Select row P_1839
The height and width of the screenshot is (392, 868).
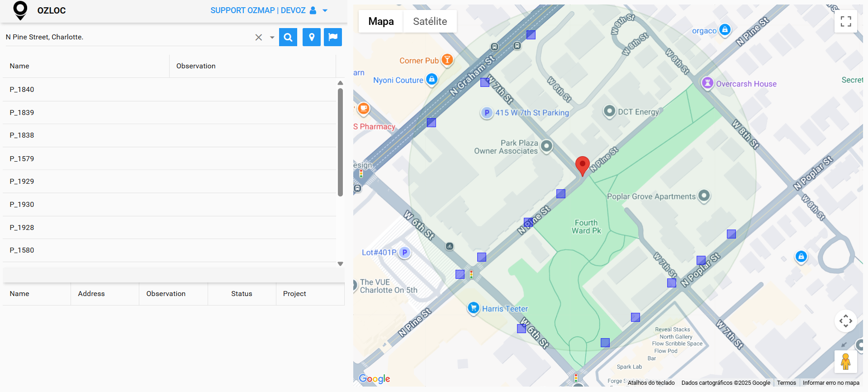click(169, 113)
